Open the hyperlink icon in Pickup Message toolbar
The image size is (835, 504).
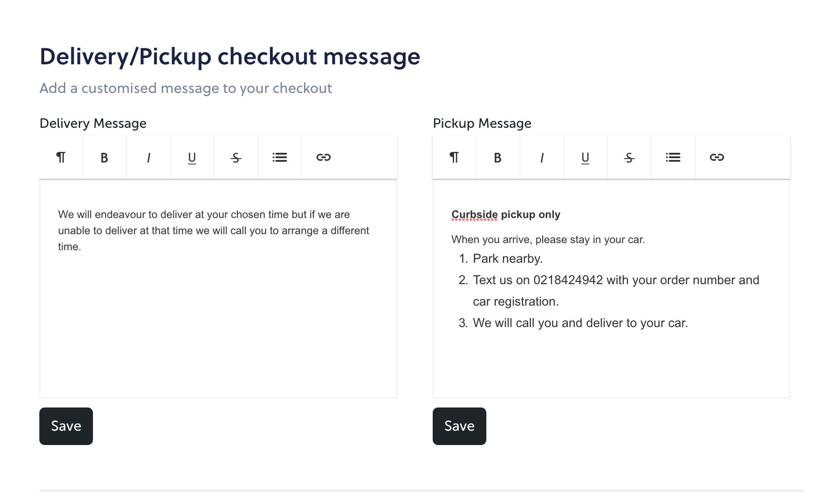[x=717, y=157]
